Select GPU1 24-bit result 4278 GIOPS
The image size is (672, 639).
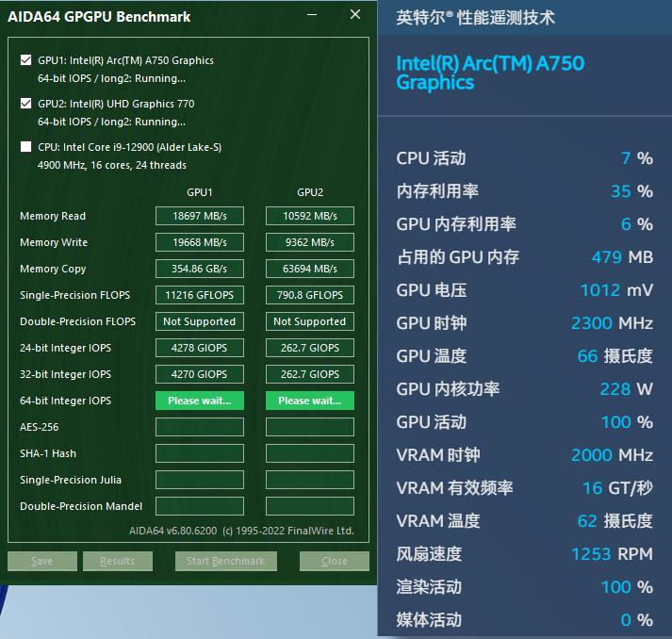pyautogui.click(x=200, y=348)
